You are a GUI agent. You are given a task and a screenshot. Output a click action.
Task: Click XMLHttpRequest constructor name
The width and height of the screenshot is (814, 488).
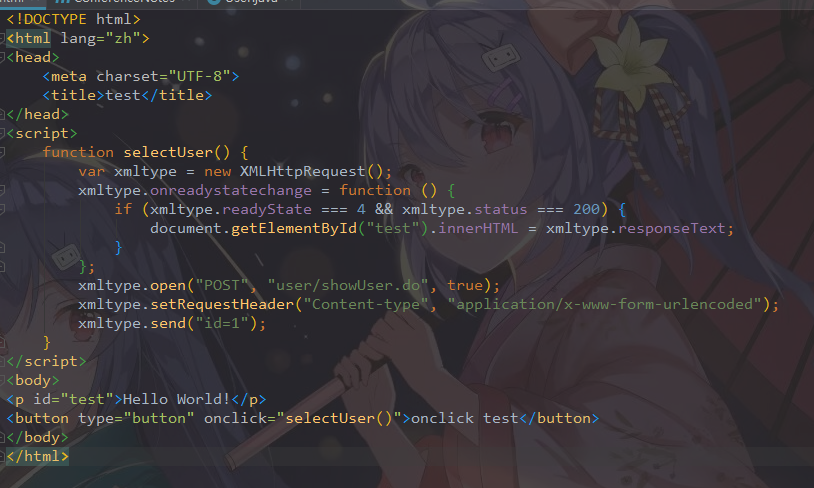(302, 172)
